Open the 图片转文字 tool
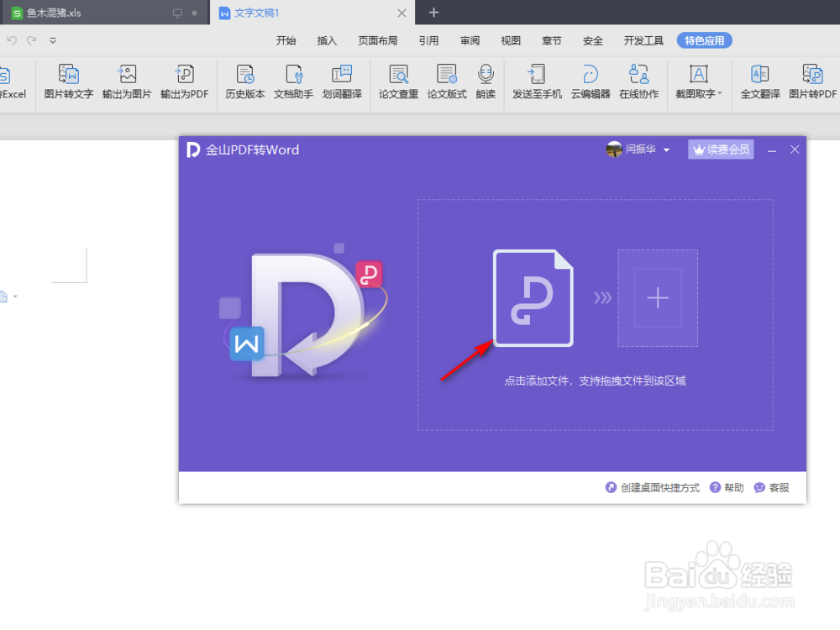The image size is (840, 630). click(69, 81)
